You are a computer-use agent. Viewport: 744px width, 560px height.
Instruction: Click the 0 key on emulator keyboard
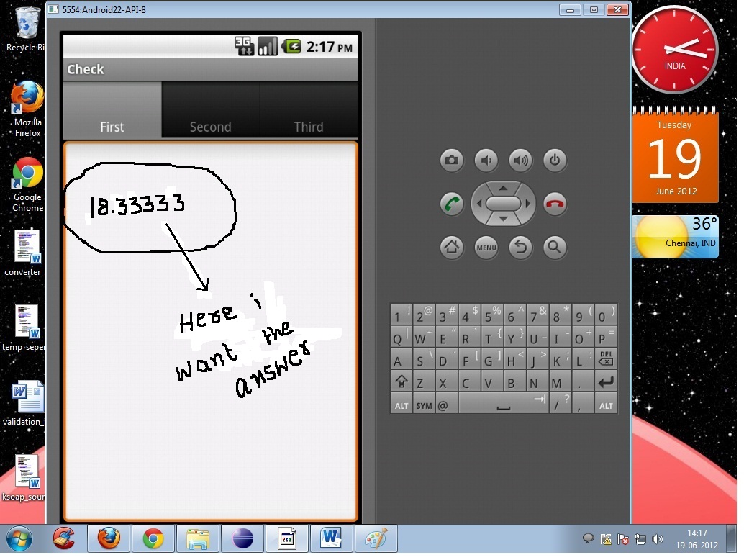(x=606, y=314)
